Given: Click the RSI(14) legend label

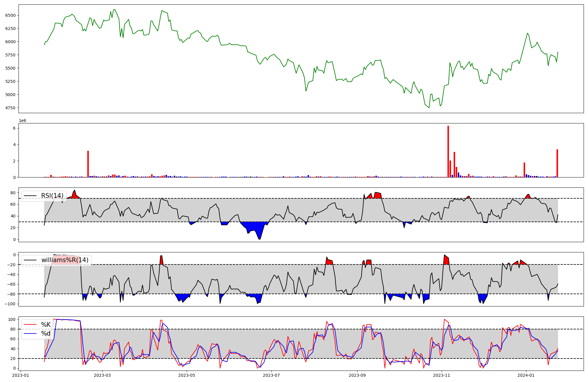Looking at the screenshot, I should (52, 196).
